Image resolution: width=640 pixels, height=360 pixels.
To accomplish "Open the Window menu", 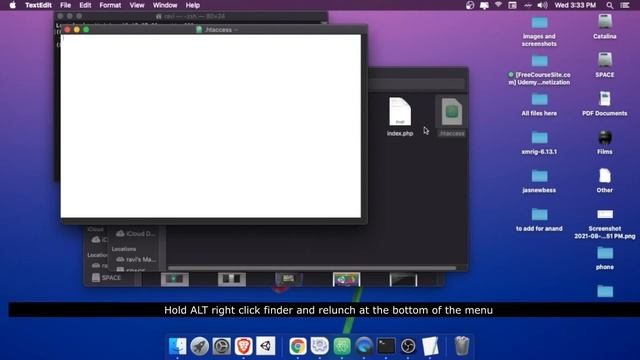I will (165, 5).
